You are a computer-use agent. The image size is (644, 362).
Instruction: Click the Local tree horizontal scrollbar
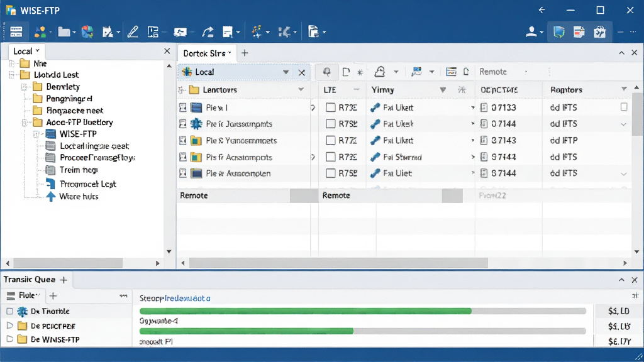click(x=68, y=263)
